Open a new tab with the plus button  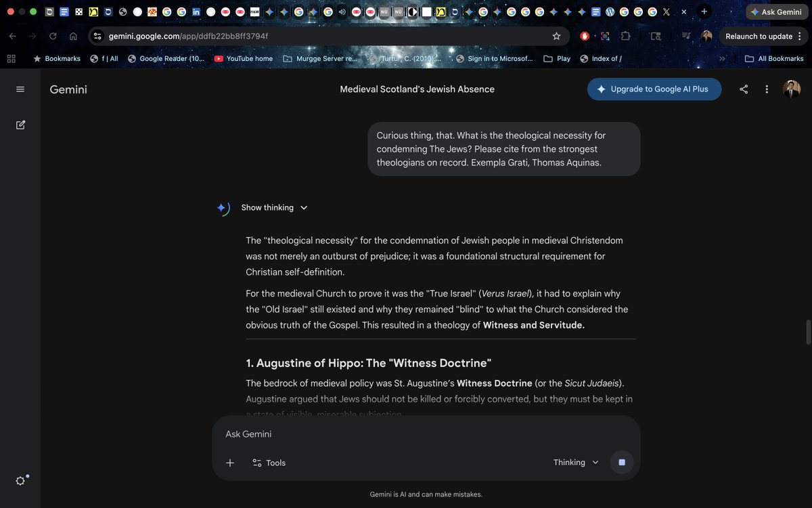tap(704, 12)
